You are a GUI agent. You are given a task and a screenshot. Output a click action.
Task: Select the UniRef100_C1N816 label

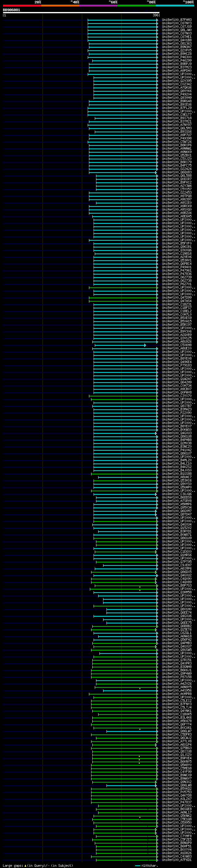(177, 253)
